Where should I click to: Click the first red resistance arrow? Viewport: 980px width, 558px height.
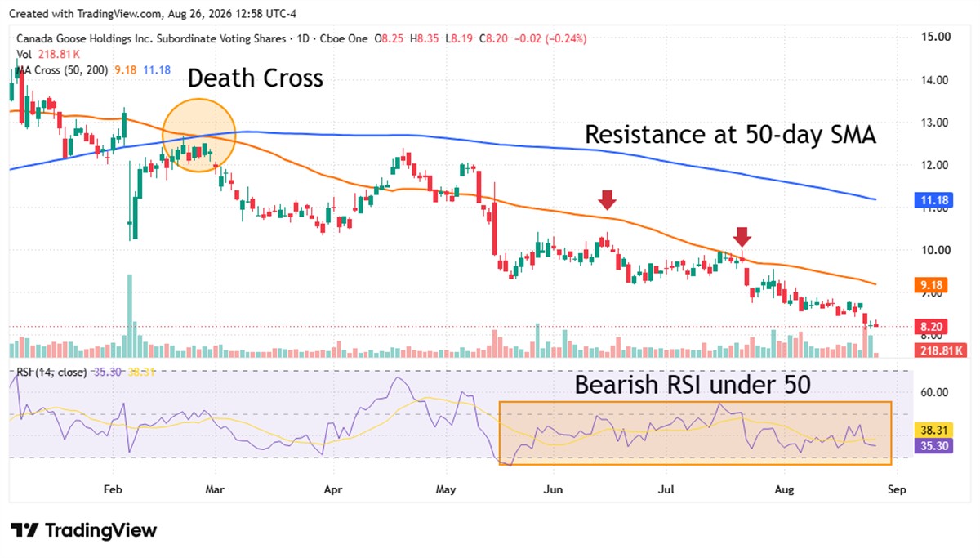[x=607, y=199]
